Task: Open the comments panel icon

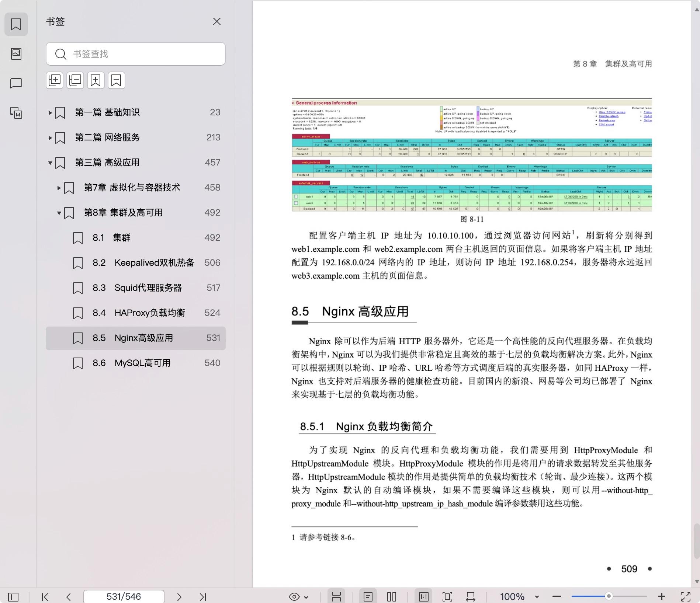Action: tap(16, 83)
